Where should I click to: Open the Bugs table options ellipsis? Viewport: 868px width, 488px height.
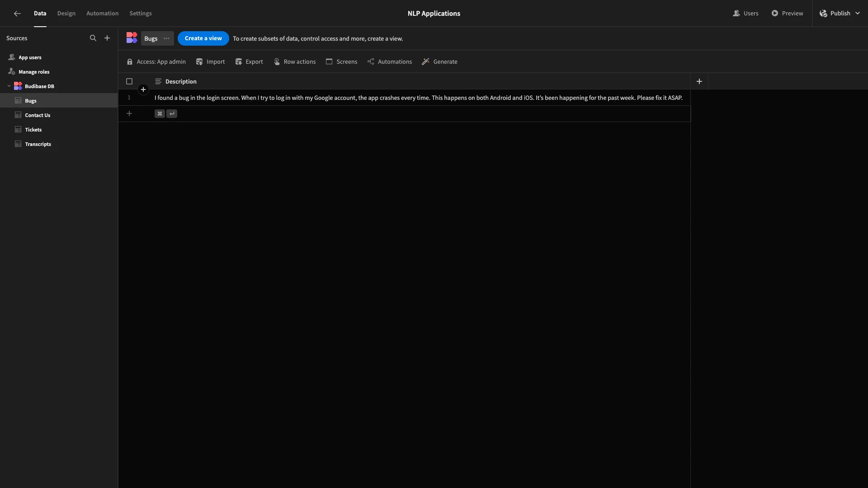pos(166,38)
